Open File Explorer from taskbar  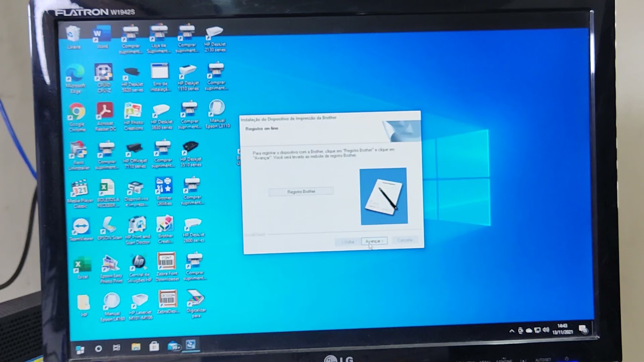tap(136, 347)
